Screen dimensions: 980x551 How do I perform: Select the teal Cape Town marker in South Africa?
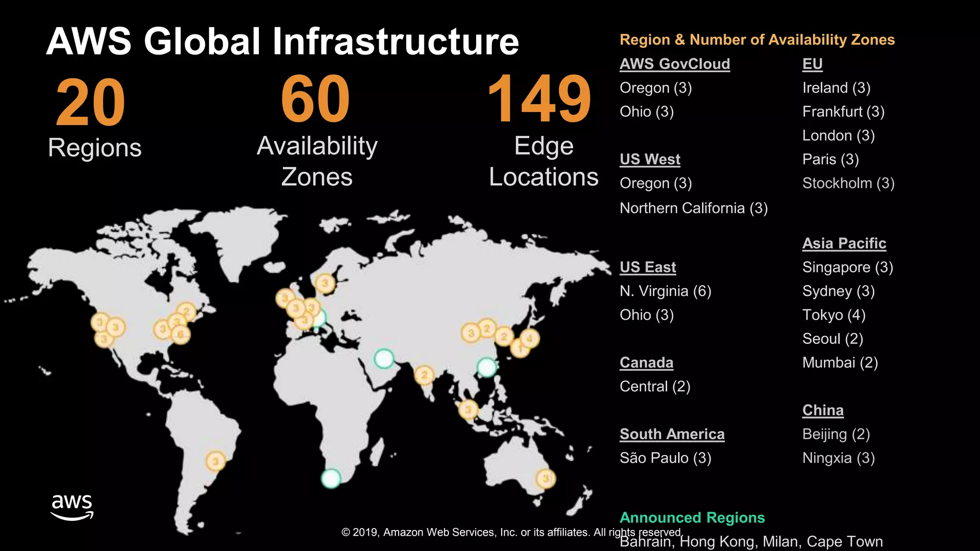(331, 478)
